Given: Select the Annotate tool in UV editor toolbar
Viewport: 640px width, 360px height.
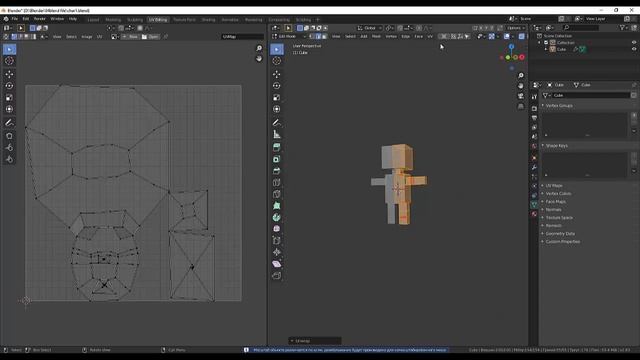Looking at the screenshot, I should pyautogui.click(x=9, y=122).
